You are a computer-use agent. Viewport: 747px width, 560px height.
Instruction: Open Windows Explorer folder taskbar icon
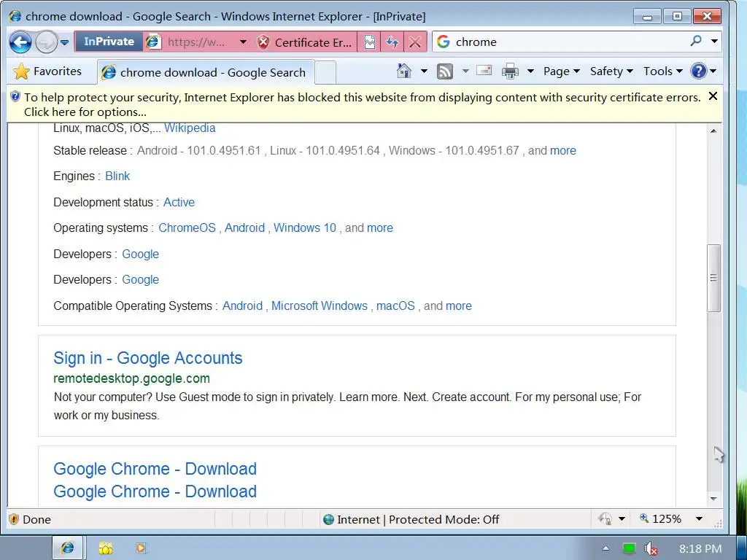tap(105, 548)
